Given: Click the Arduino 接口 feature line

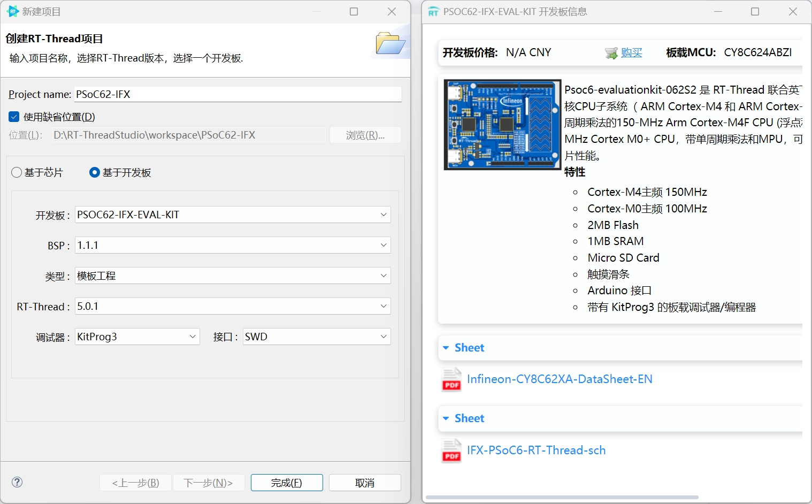Looking at the screenshot, I should point(619,291).
